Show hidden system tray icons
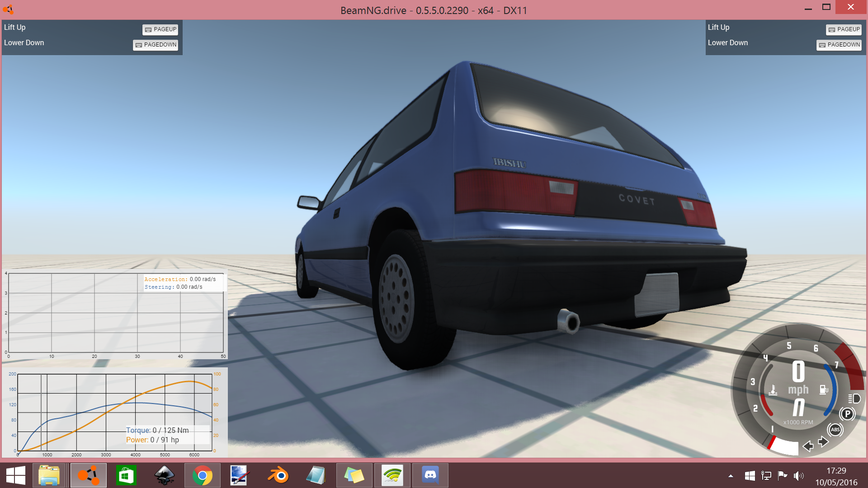Image resolution: width=868 pixels, height=488 pixels. pos(731,476)
